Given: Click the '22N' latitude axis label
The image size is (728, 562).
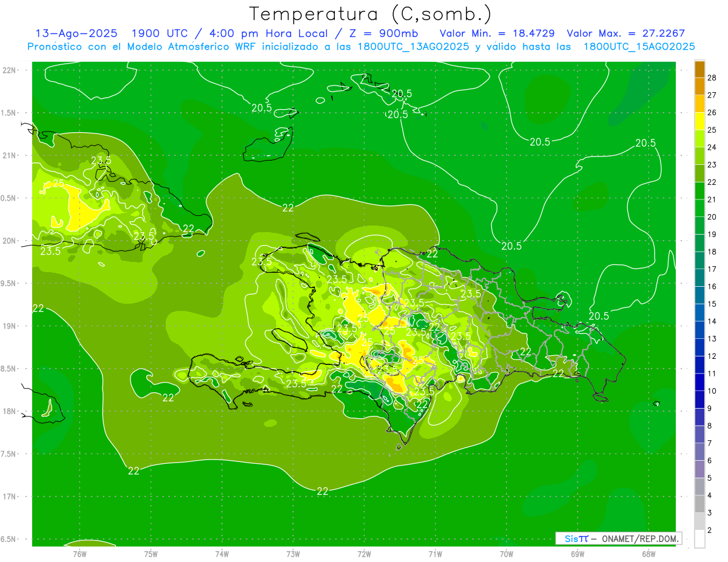Looking at the screenshot, I should (x=9, y=70).
